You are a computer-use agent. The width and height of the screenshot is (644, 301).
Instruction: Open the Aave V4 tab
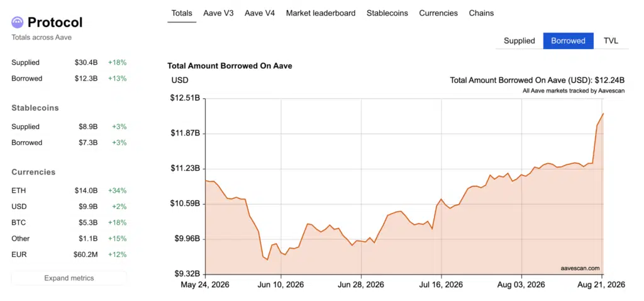(x=260, y=13)
